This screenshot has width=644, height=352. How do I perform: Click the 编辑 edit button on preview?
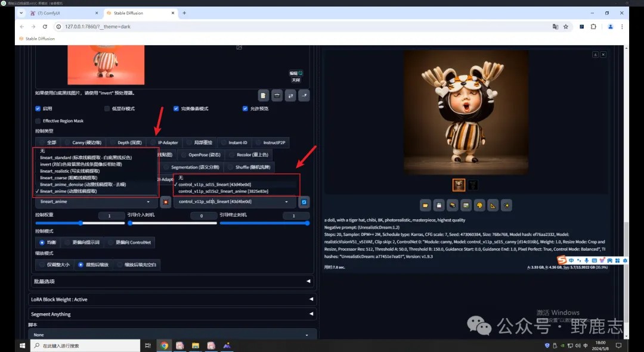coord(296,73)
